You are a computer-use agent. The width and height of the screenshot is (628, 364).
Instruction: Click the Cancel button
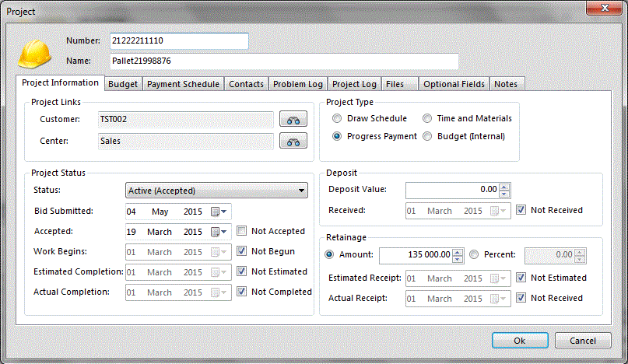(582, 341)
